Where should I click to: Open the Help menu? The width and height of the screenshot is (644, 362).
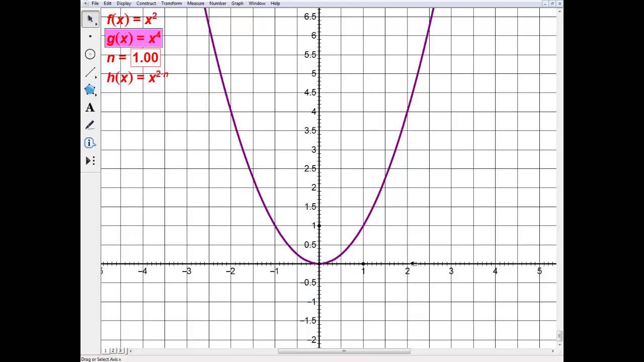click(275, 3)
